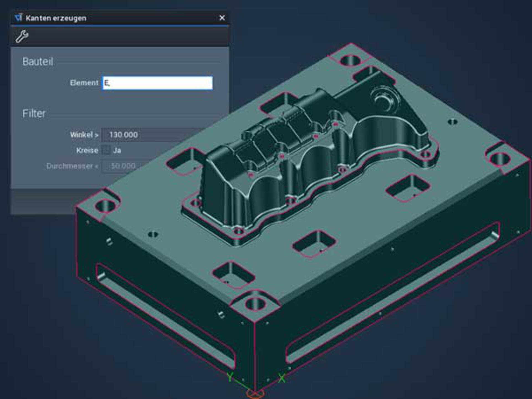The height and width of the screenshot is (399, 532).
Task: Close the Kanten erzeugen dialog
Action: pos(222,18)
